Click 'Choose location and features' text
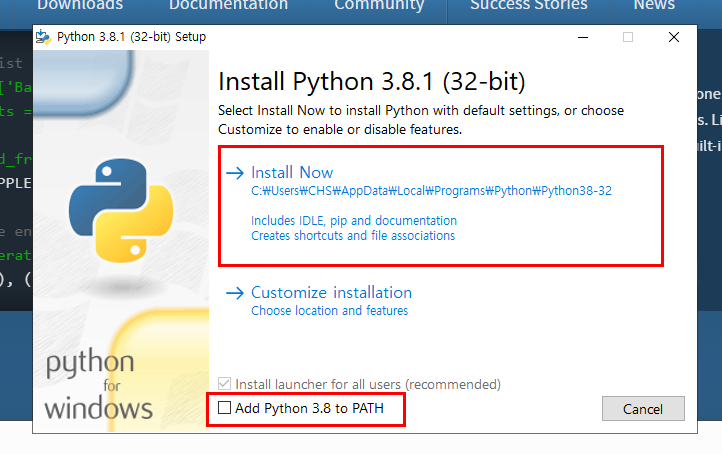Screen dimensions: 722x454 330,311
